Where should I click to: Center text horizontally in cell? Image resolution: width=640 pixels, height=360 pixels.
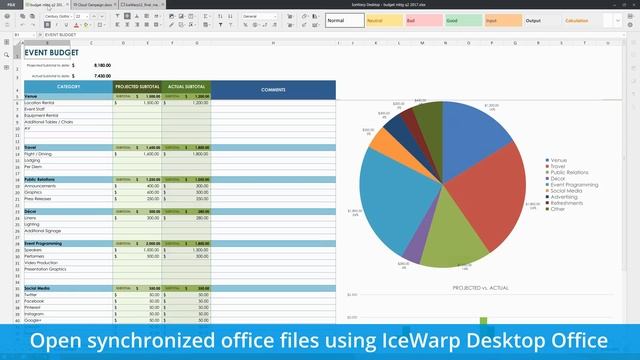127,25
